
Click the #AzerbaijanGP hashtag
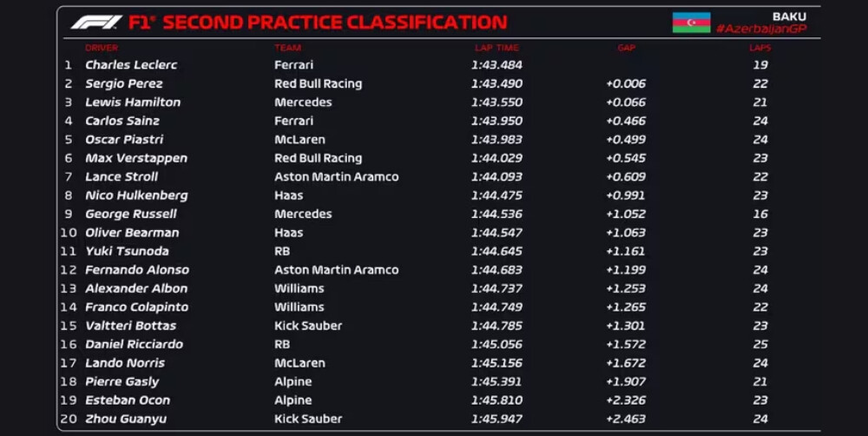761,30
